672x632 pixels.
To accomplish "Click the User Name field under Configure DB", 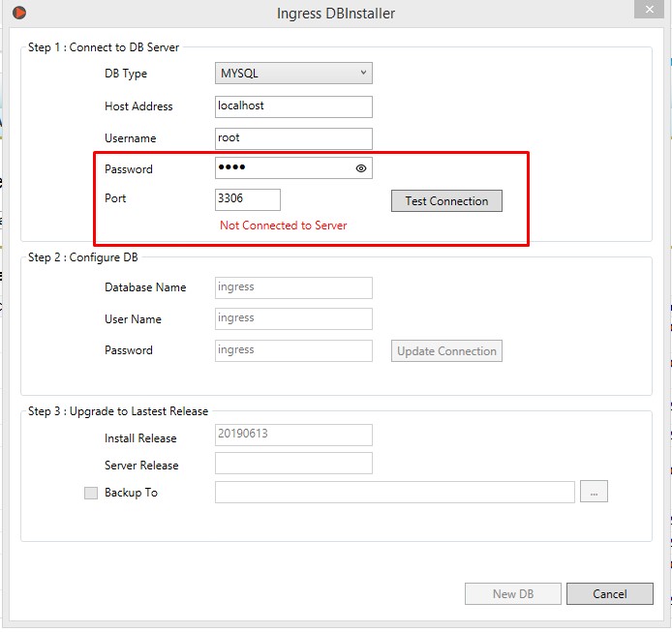I will (x=293, y=318).
